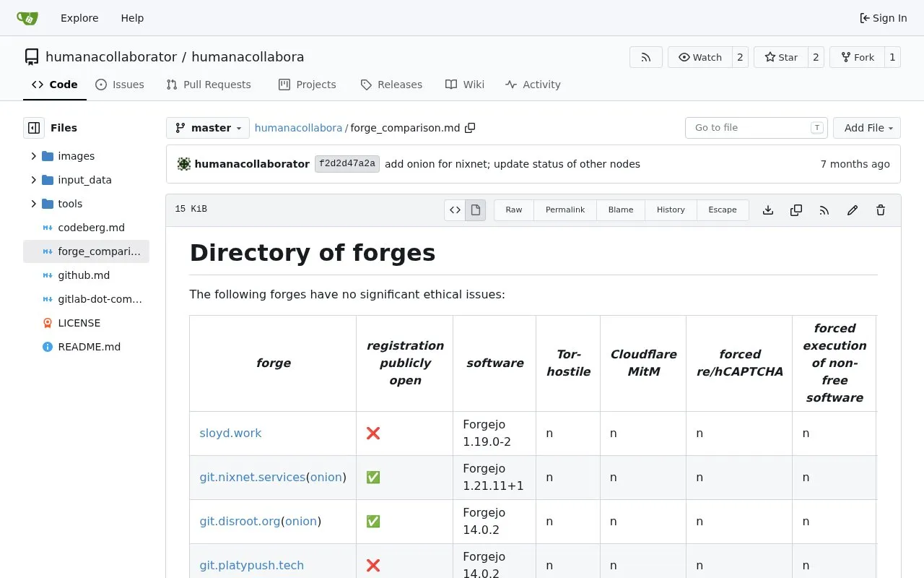This screenshot has height=578, width=924.
Task: Switch to the Pull Requests tab
Action: [209, 85]
